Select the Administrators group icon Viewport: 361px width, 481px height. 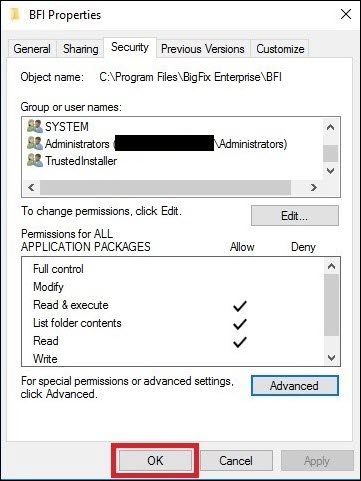(x=35, y=144)
